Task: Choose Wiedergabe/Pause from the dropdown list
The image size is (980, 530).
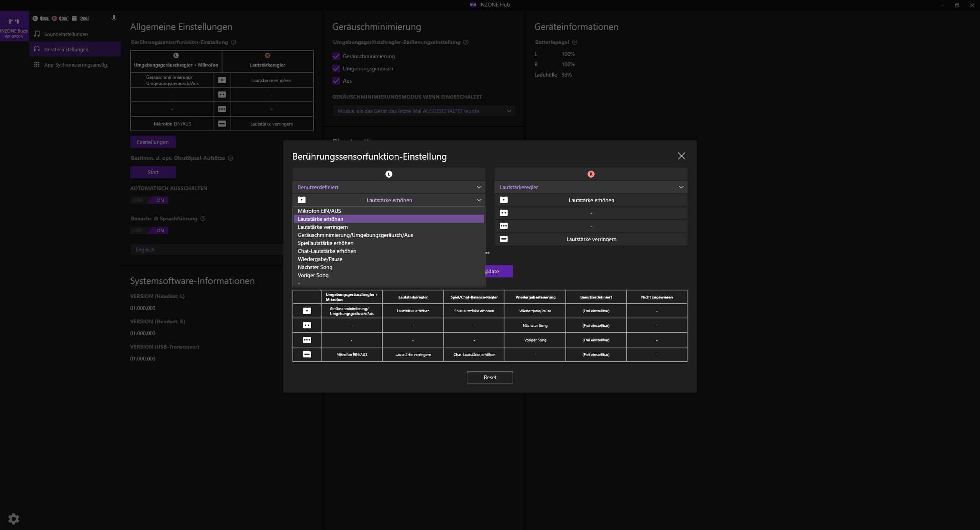Action: point(320,259)
